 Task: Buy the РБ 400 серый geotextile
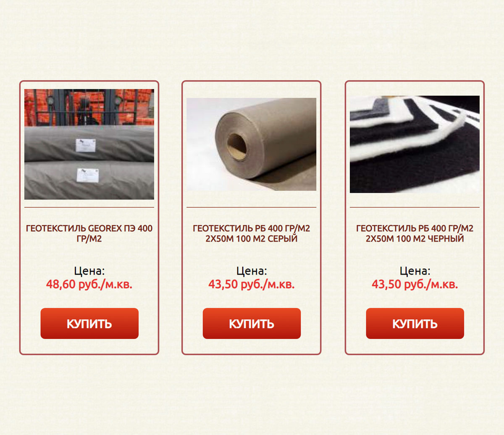click(252, 323)
